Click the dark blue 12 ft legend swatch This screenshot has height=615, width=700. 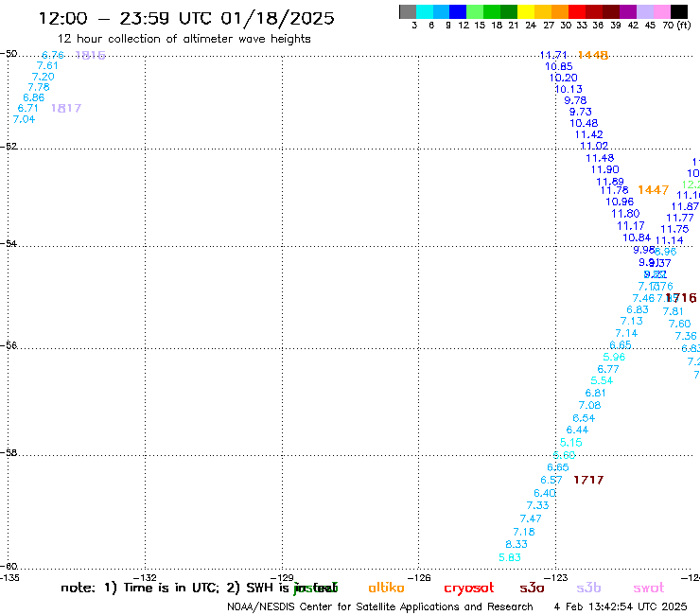[x=458, y=11]
